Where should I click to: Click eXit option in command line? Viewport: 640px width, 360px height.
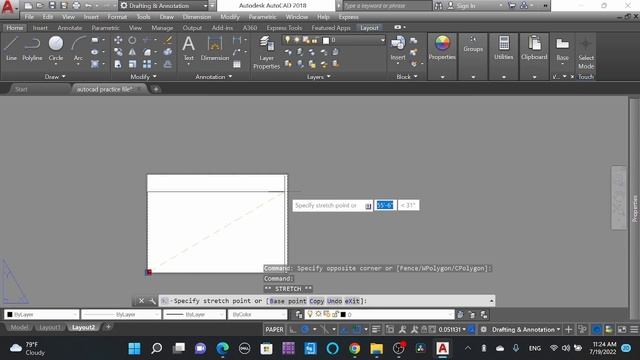(352, 301)
